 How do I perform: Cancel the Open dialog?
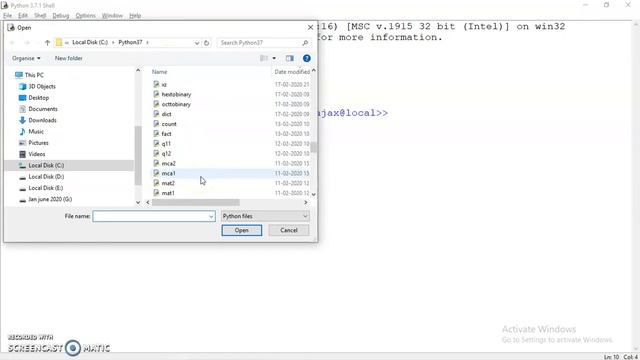(289, 230)
